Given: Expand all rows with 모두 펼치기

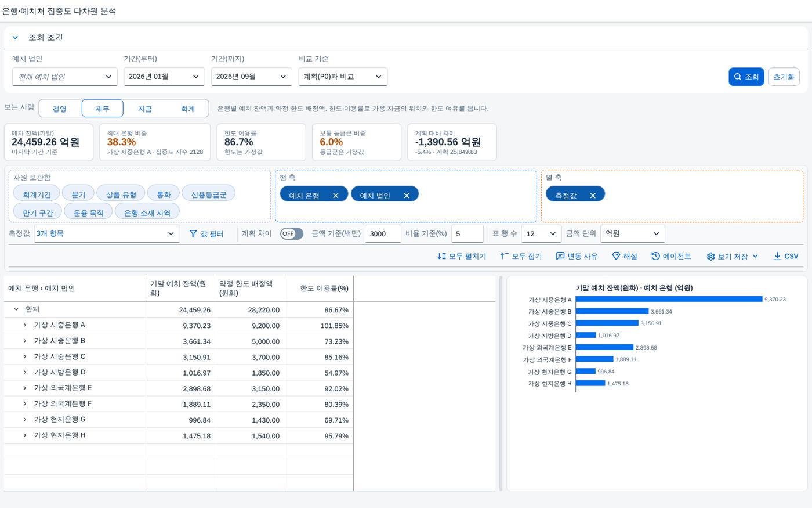Looking at the screenshot, I should (462, 256).
